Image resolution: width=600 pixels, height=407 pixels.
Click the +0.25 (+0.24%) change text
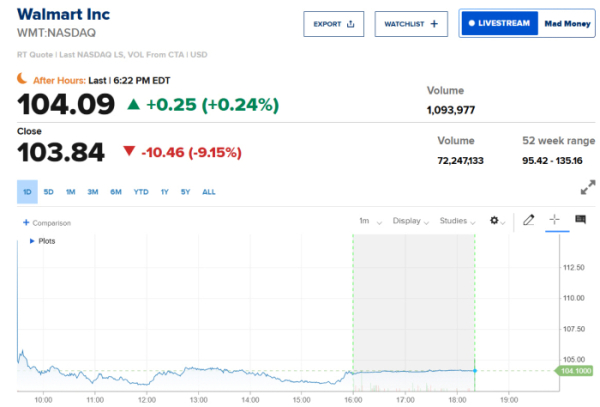pyautogui.click(x=212, y=105)
